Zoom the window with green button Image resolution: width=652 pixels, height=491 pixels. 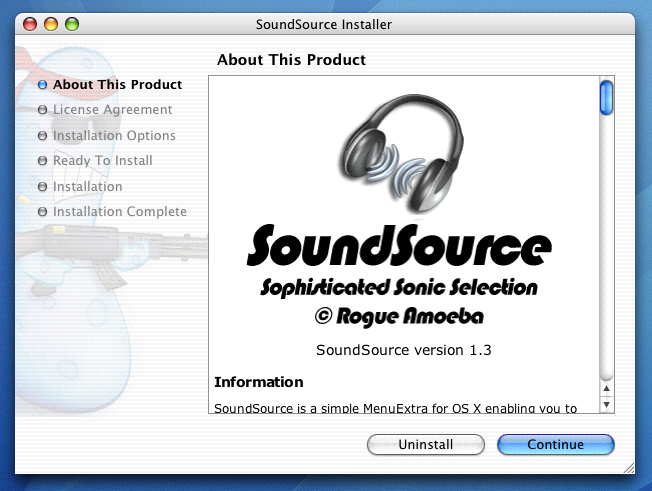[x=72, y=24]
